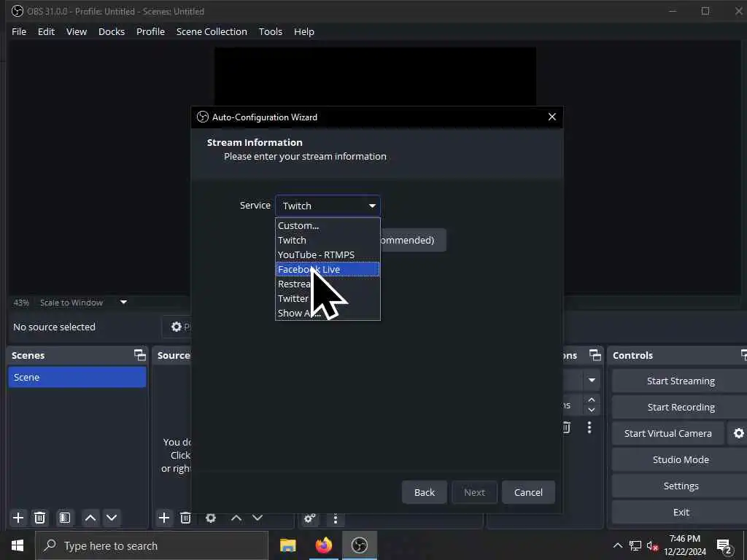The image size is (747, 560).
Task: Open the transition type dropdown arrow
Action: tap(592, 380)
